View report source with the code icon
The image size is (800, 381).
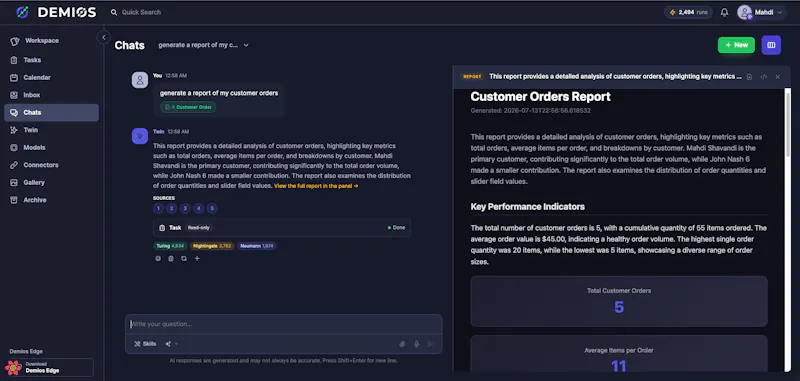pyautogui.click(x=764, y=77)
